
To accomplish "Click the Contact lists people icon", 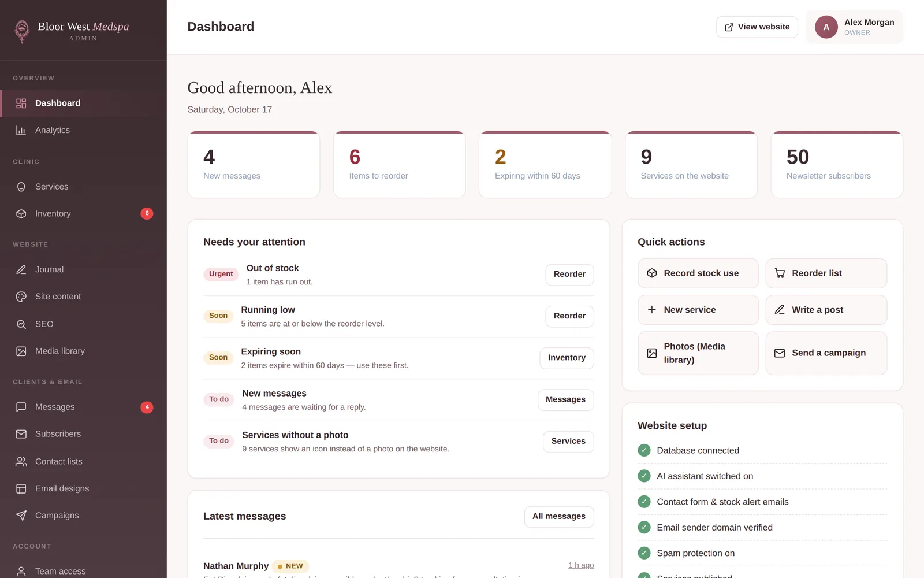I will (x=21, y=462).
